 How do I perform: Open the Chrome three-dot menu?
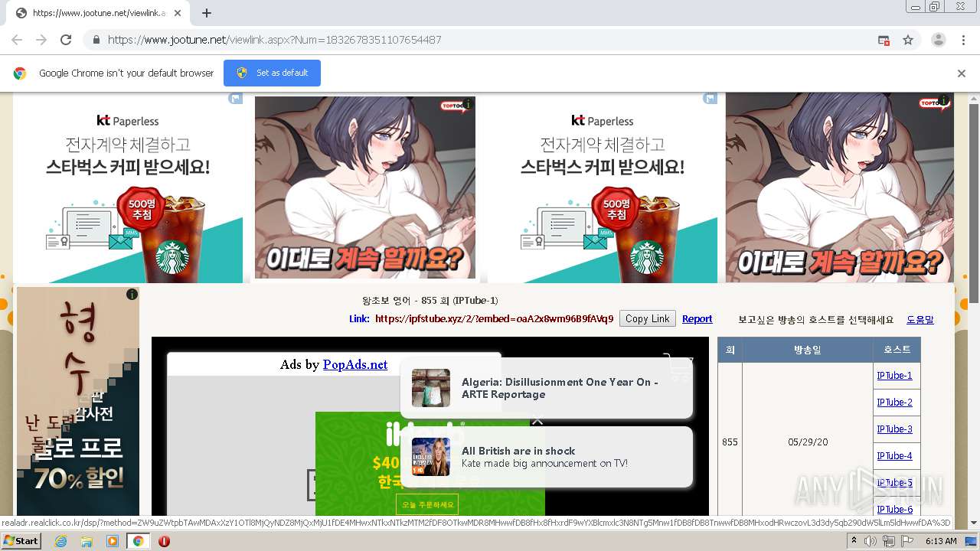pos(963,40)
